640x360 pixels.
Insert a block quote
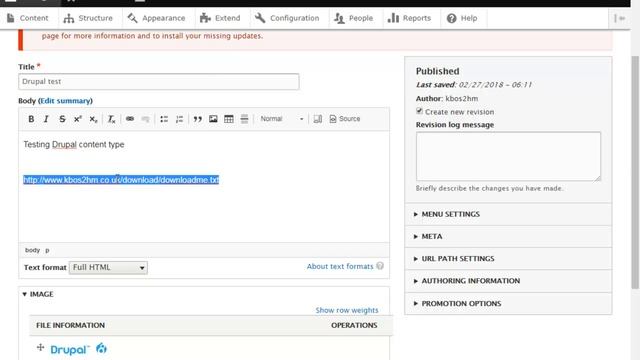tap(198, 119)
